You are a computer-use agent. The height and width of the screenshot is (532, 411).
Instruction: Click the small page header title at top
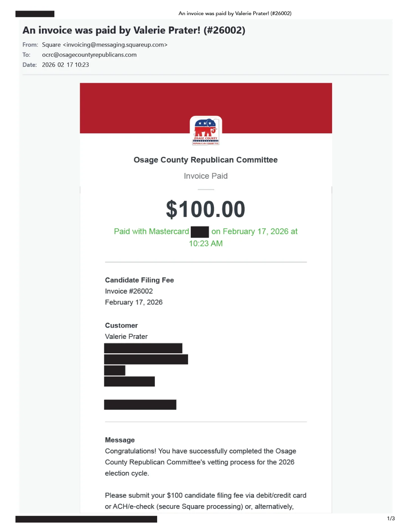(x=235, y=14)
